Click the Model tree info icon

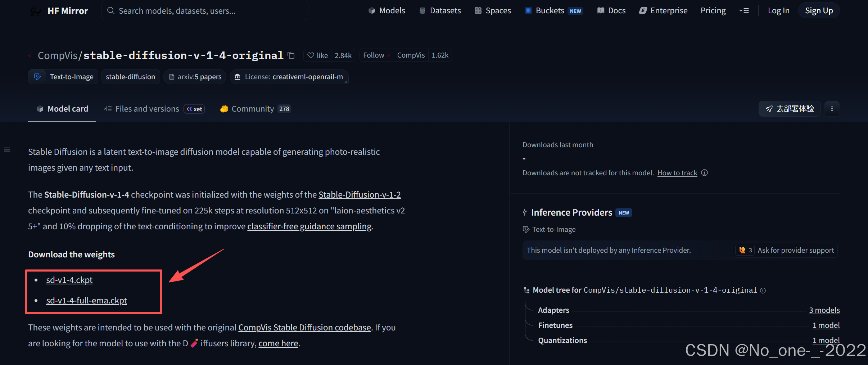coord(763,290)
